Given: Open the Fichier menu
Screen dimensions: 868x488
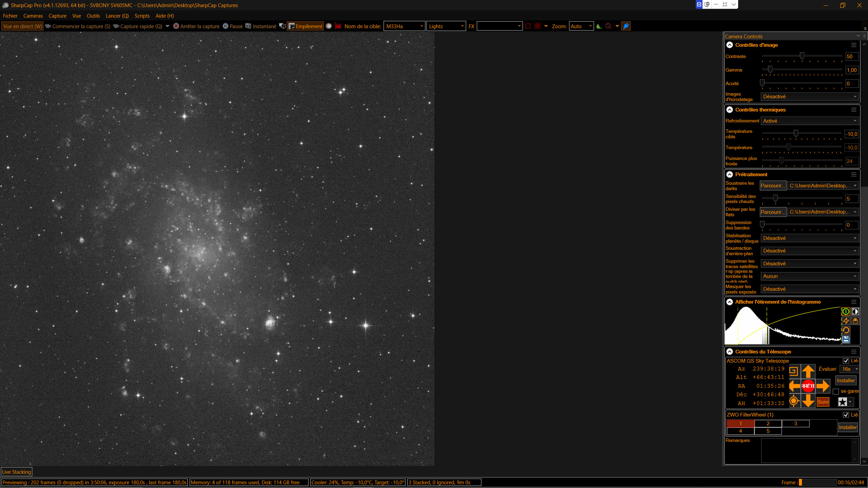Looking at the screenshot, I should [10, 16].
